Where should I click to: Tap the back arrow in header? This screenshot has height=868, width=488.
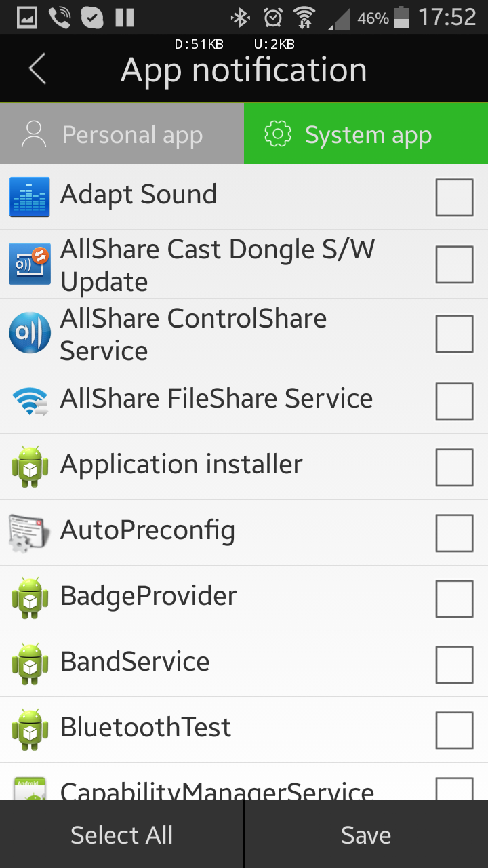(37, 69)
